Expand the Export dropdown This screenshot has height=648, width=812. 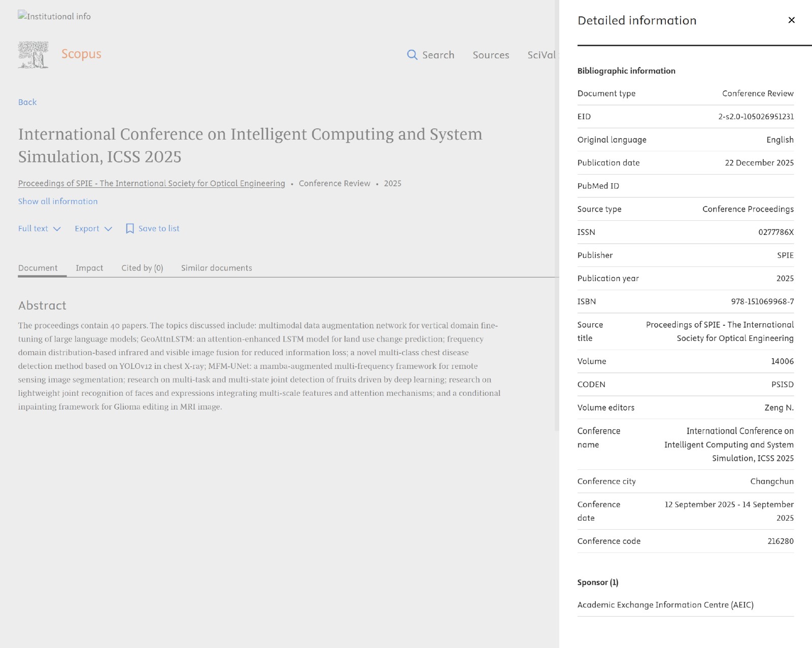tap(93, 229)
